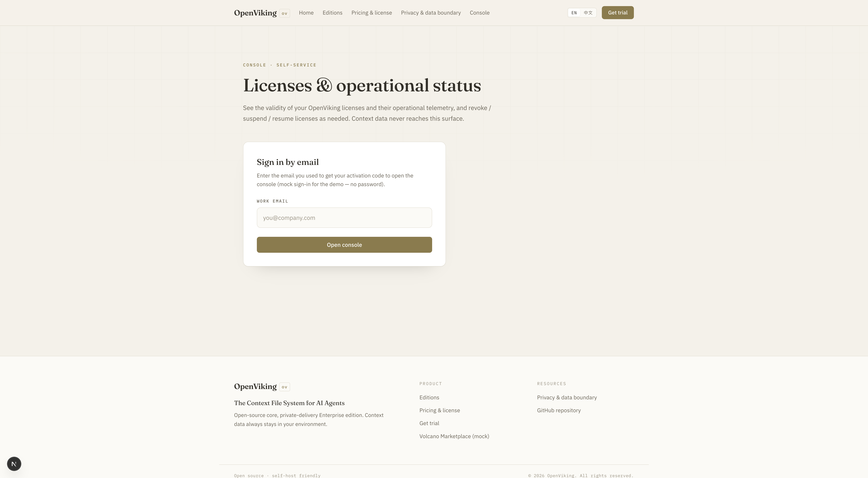868x478 pixels.
Task: Open GitHub repository link
Action: (x=559, y=410)
